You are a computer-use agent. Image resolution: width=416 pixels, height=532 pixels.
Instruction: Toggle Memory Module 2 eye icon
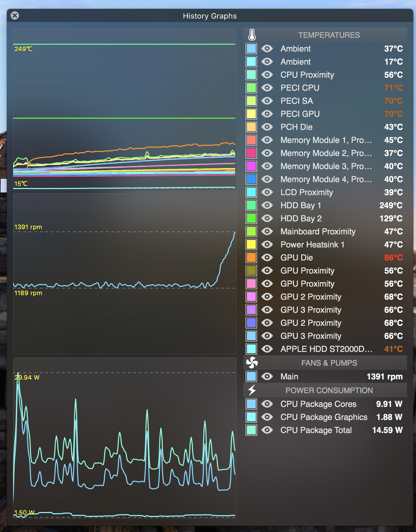coord(267,153)
